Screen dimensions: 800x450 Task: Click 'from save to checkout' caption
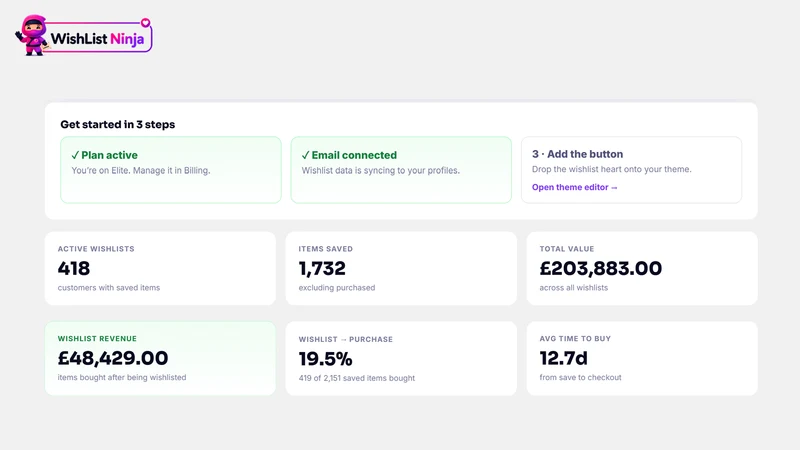[580, 378]
